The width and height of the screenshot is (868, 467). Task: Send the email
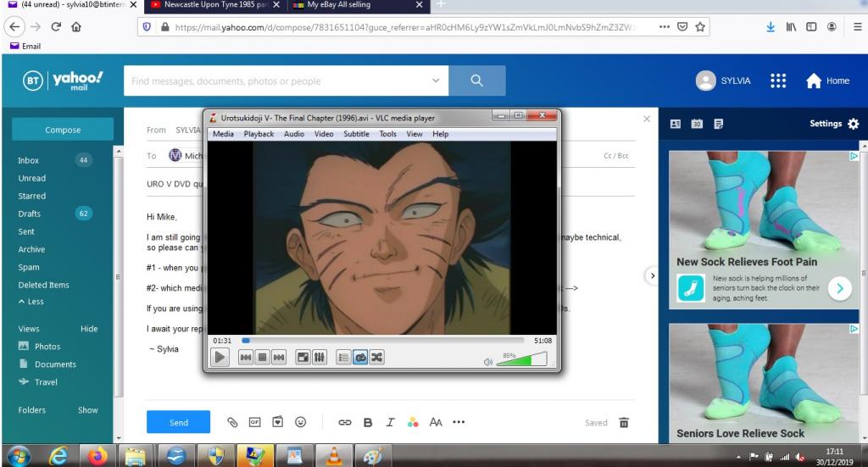click(178, 422)
